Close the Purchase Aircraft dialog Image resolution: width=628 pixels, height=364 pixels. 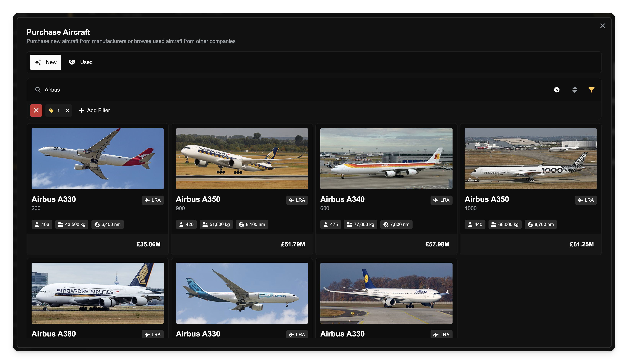(602, 26)
